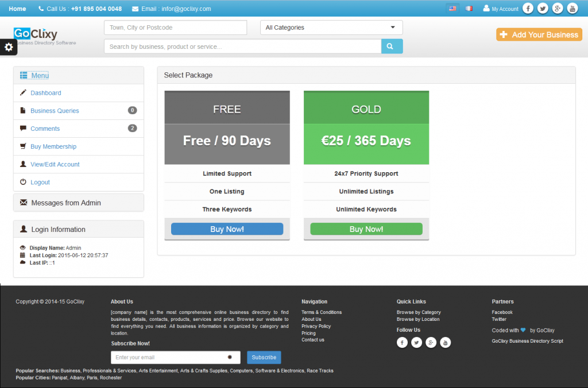Switch language with the US flag

tap(452, 9)
